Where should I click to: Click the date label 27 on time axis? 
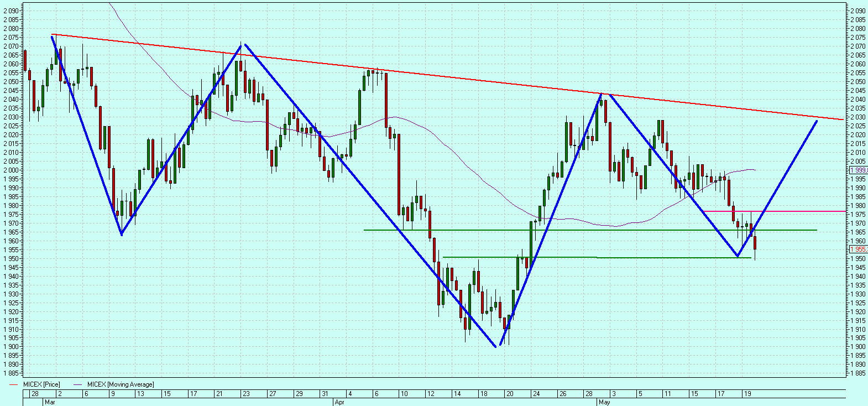(x=273, y=394)
